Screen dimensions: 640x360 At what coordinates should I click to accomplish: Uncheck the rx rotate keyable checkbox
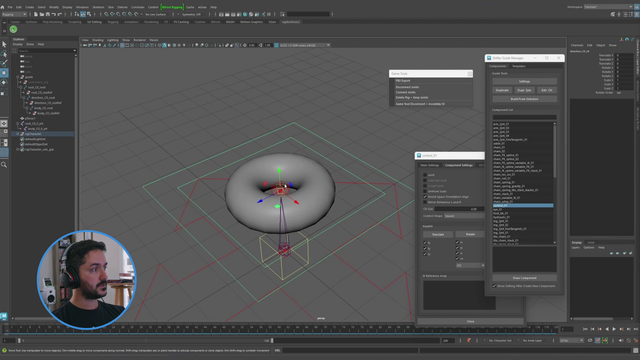pos(457,242)
